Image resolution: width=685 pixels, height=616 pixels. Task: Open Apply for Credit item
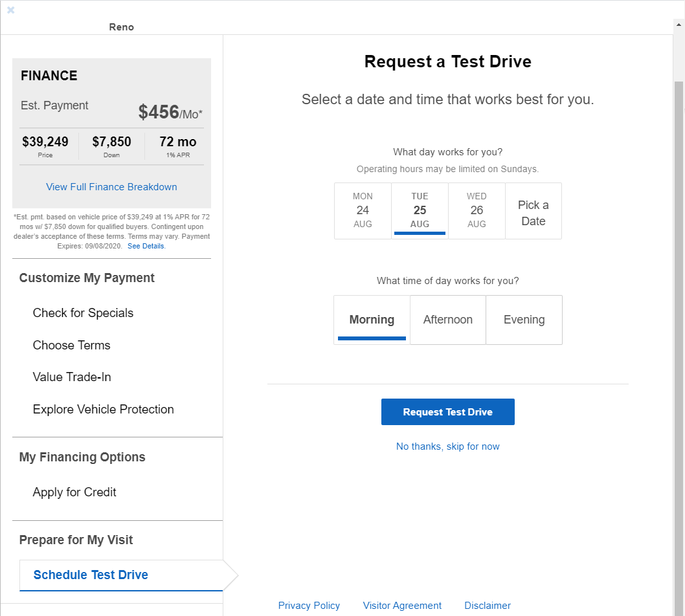pyautogui.click(x=74, y=492)
